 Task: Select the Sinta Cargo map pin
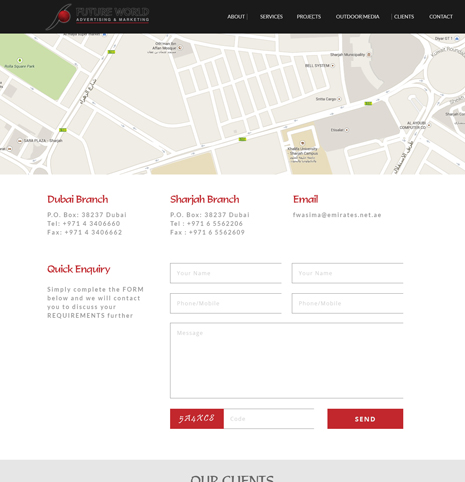click(339, 99)
